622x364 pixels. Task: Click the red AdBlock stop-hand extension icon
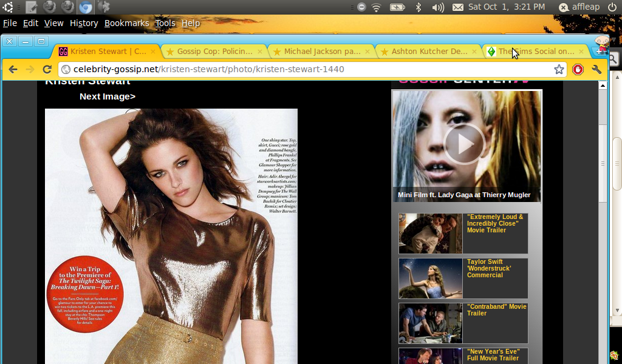click(578, 69)
